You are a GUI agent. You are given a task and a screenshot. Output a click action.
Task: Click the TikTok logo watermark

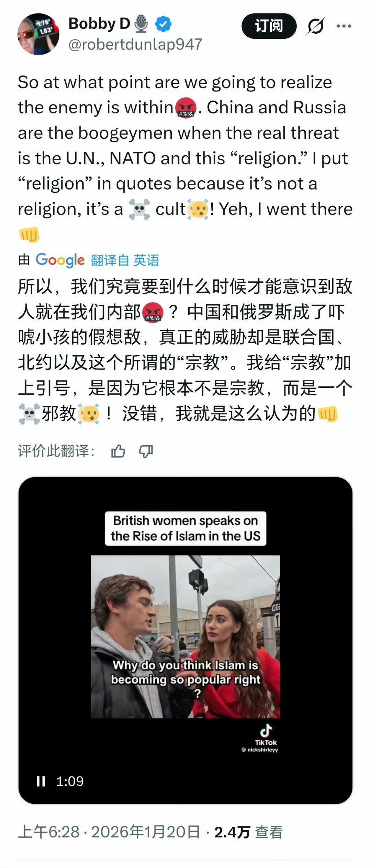[266, 735]
